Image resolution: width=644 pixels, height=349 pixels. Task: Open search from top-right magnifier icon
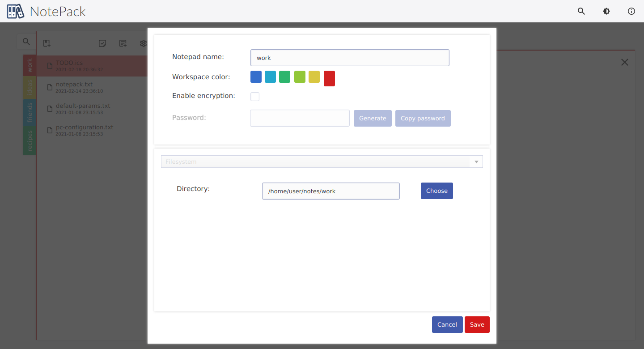pos(581,11)
